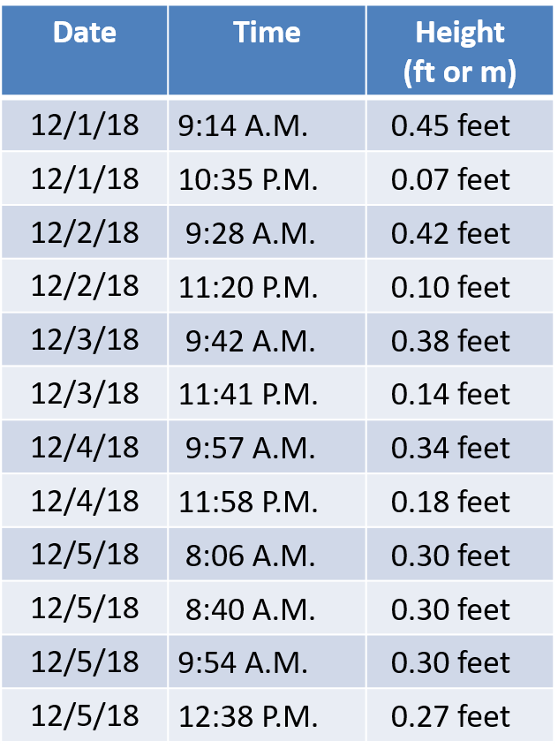Click the 9:57 A.M. time cell

[x=267, y=448]
